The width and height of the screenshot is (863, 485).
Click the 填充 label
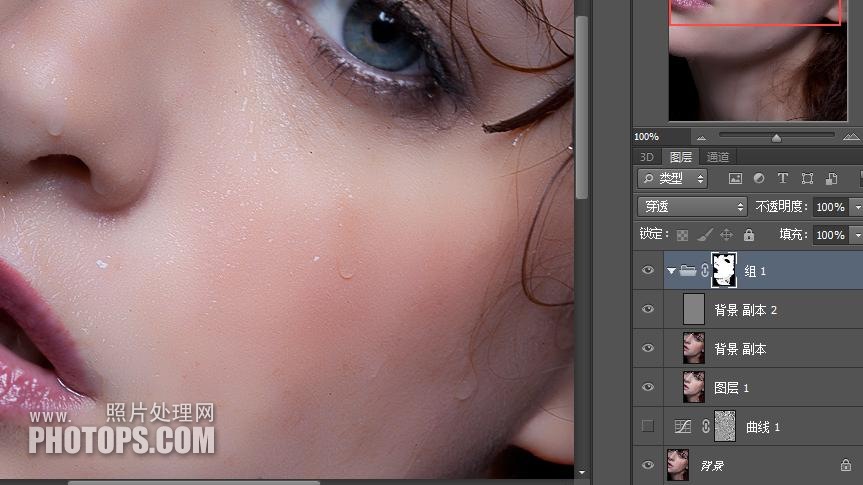tap(793, 235)
